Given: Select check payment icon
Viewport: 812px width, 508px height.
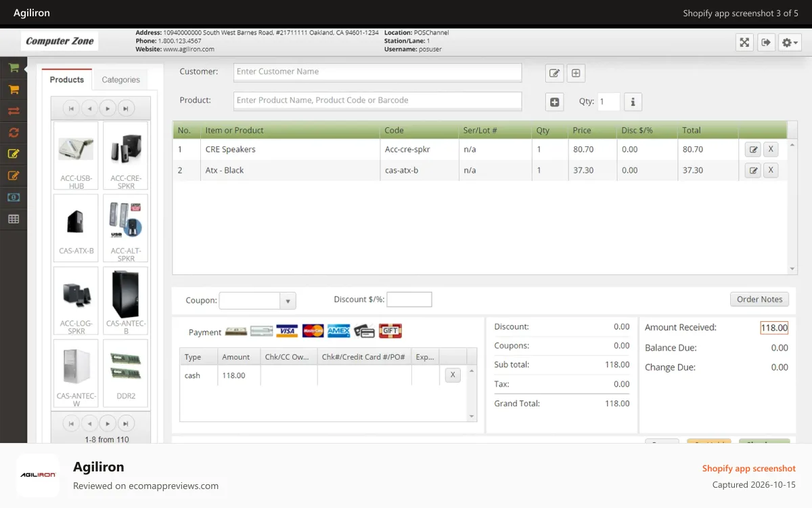Looking at the screenshot, I should click(x=261, y=331).
